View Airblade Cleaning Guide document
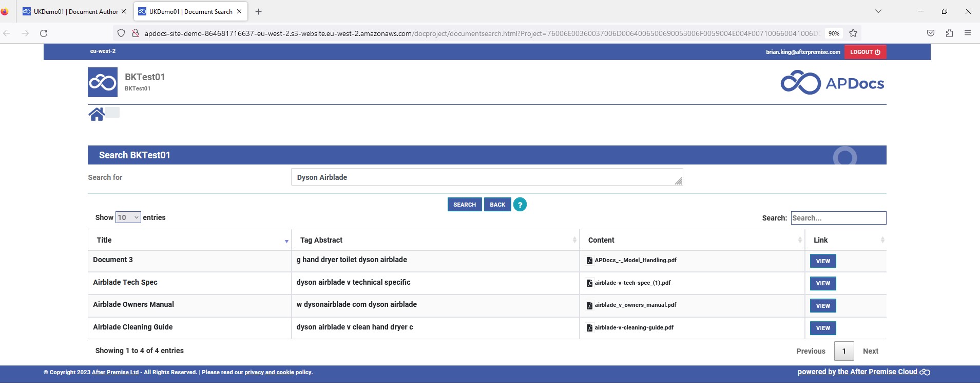Viewport: 980px width, 385px height. pyautogui.click(x=823, y=328)
